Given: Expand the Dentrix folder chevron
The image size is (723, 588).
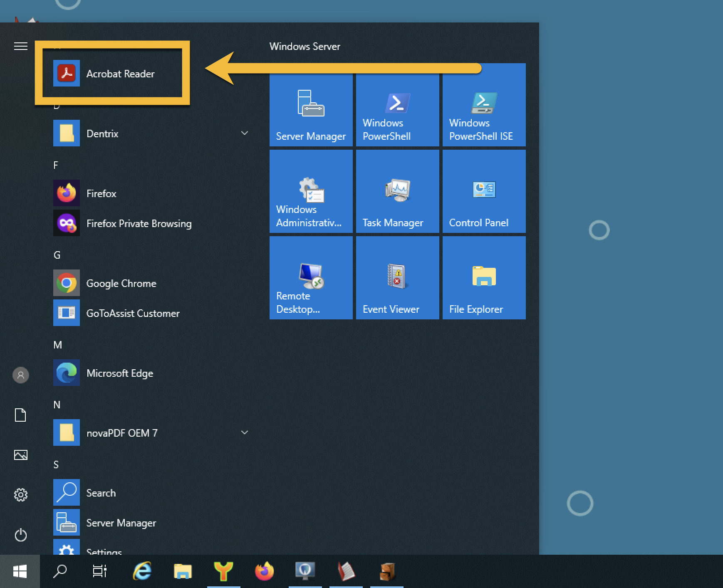Looking at the screenshot, I should pos(245,133).
